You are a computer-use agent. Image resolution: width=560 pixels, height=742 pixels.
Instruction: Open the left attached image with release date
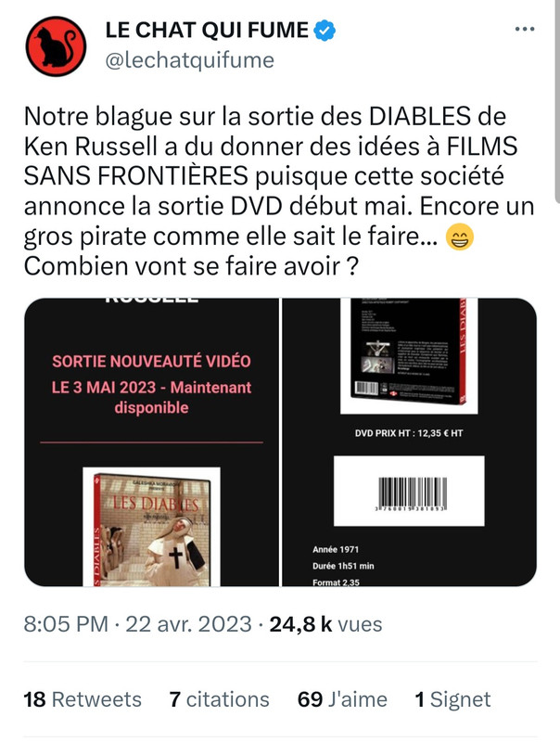[151, 442]
